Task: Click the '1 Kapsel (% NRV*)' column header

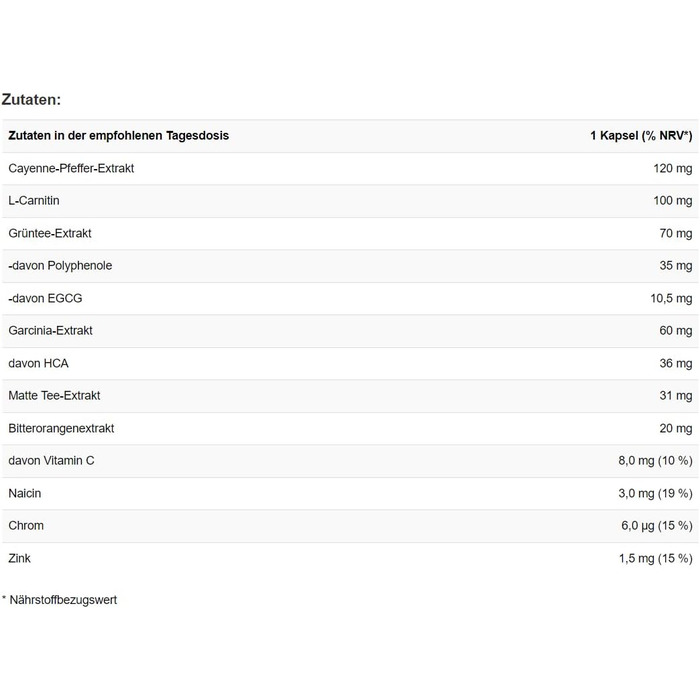Action: click(640, 135)
